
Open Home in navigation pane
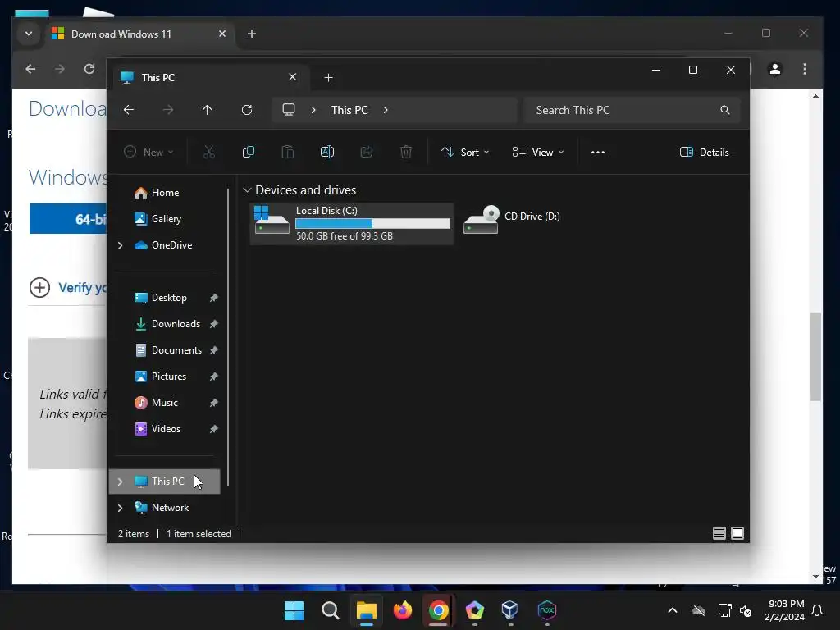click(x=164, y=193)
